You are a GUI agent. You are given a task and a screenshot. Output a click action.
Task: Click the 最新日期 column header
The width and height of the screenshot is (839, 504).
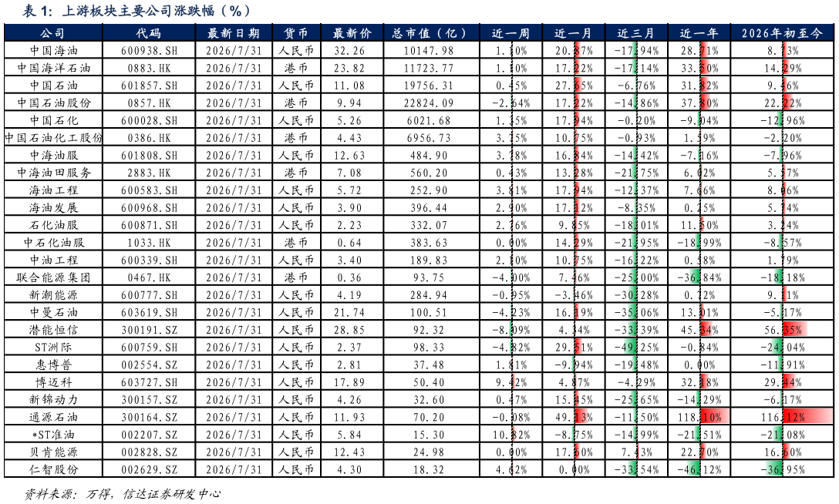pos(234,33)
